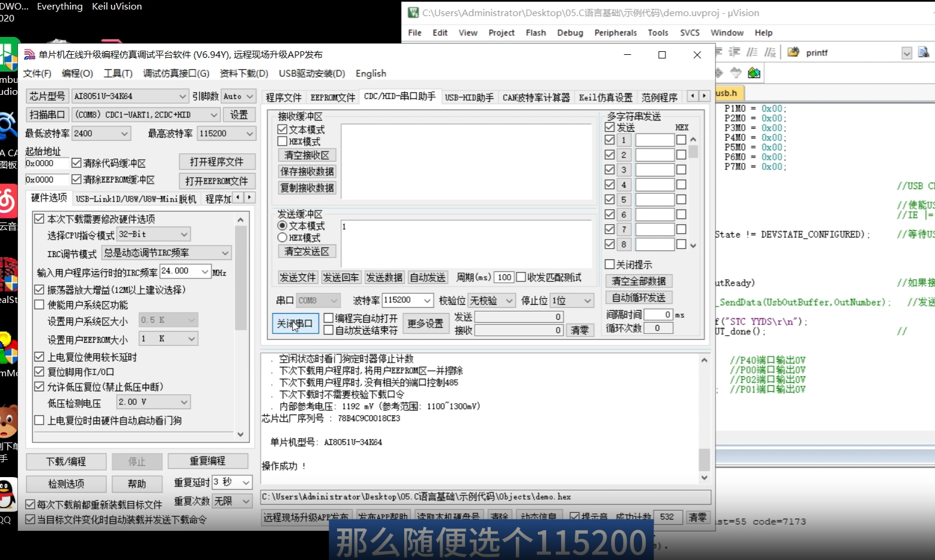Click the 下载/编程 button
Viewport: 935px width, 560px height.
pos(66,462)
